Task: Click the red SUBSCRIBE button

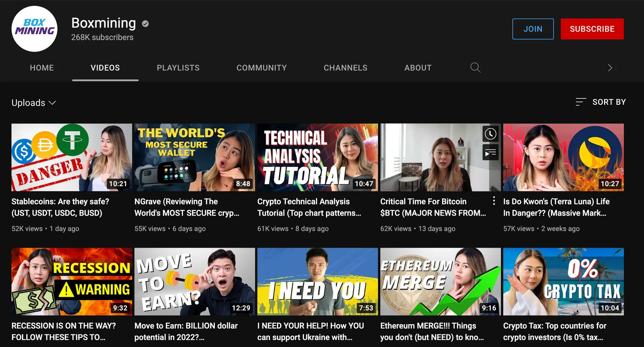Action: coord(592,29)
